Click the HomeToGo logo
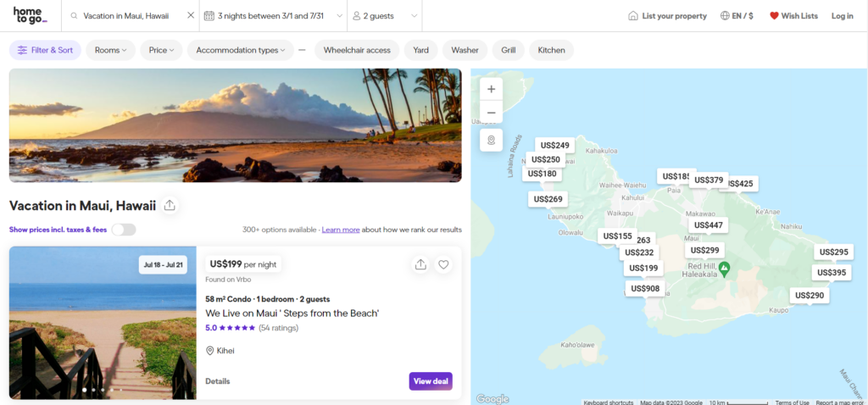868x405 pixels. click(x=30, y=15)
